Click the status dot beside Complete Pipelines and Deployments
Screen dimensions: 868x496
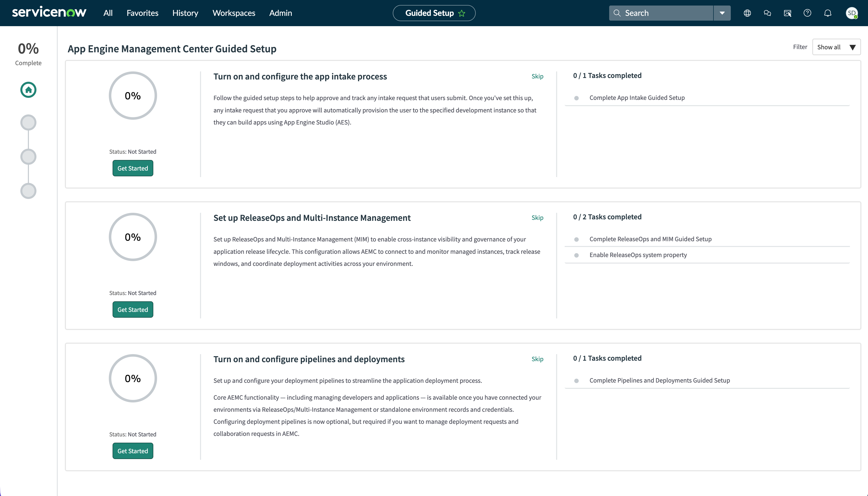[x=576, y=381]
